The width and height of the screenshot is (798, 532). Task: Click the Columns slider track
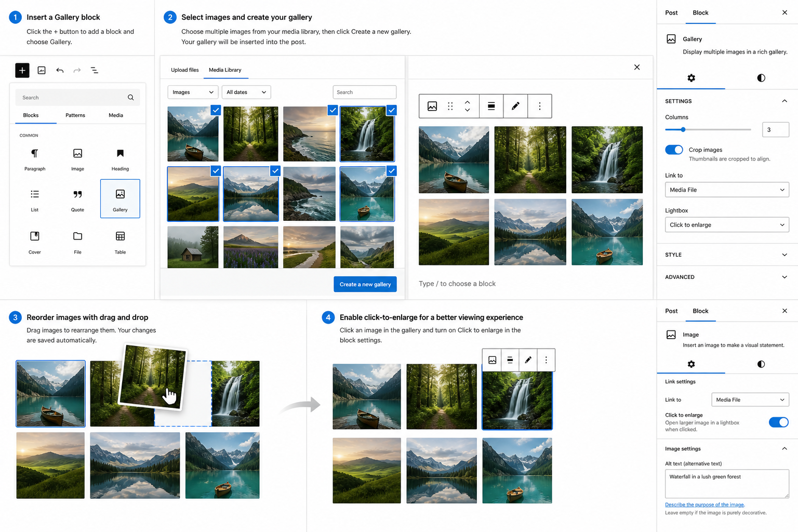tap(708, 129)
